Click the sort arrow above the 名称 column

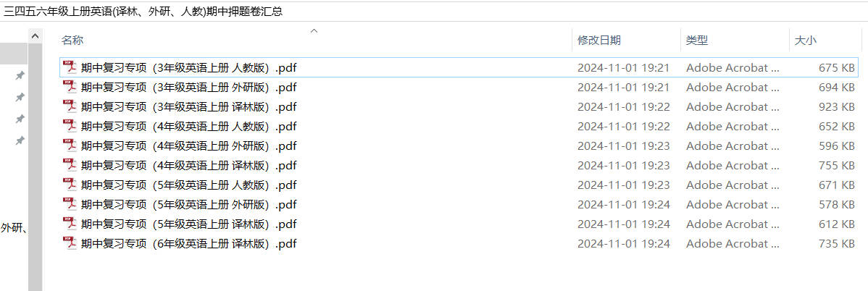314,31
